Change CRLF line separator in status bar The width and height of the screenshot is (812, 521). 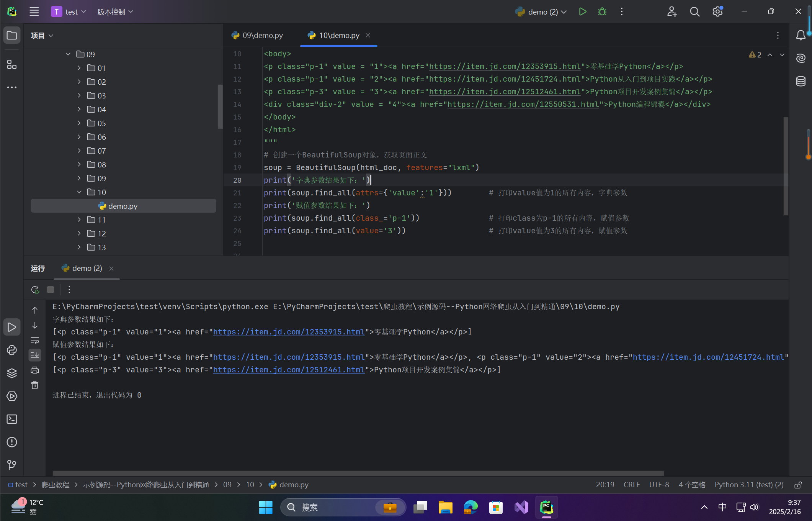click(x=631, y=485)
